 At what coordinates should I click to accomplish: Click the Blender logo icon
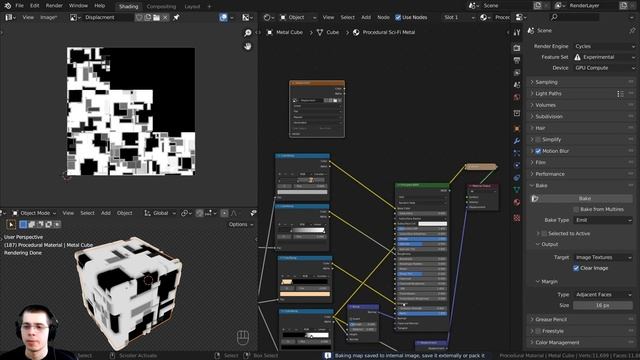click(x=7, y=6)
